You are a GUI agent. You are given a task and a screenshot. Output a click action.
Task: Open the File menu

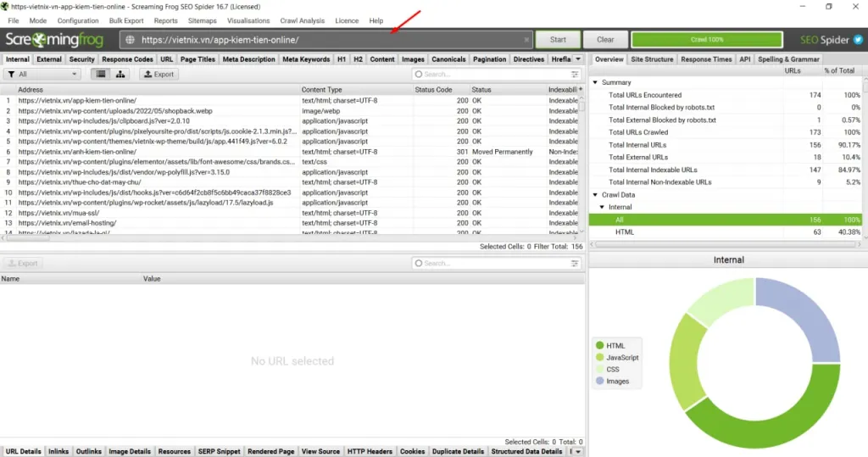click(x=14, y=20)
